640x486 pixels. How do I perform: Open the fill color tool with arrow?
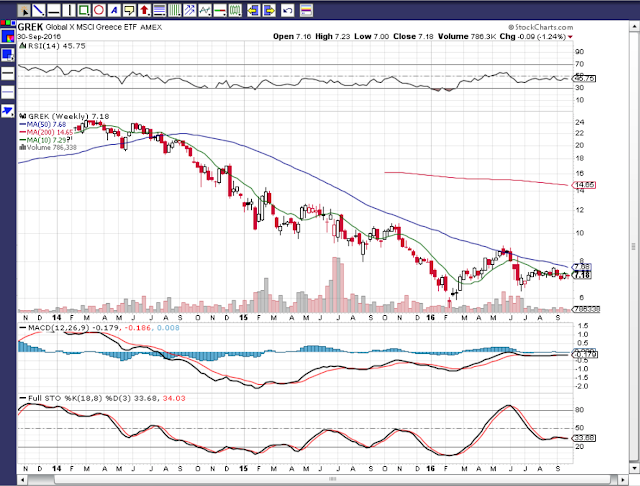(x=8, y=55)
